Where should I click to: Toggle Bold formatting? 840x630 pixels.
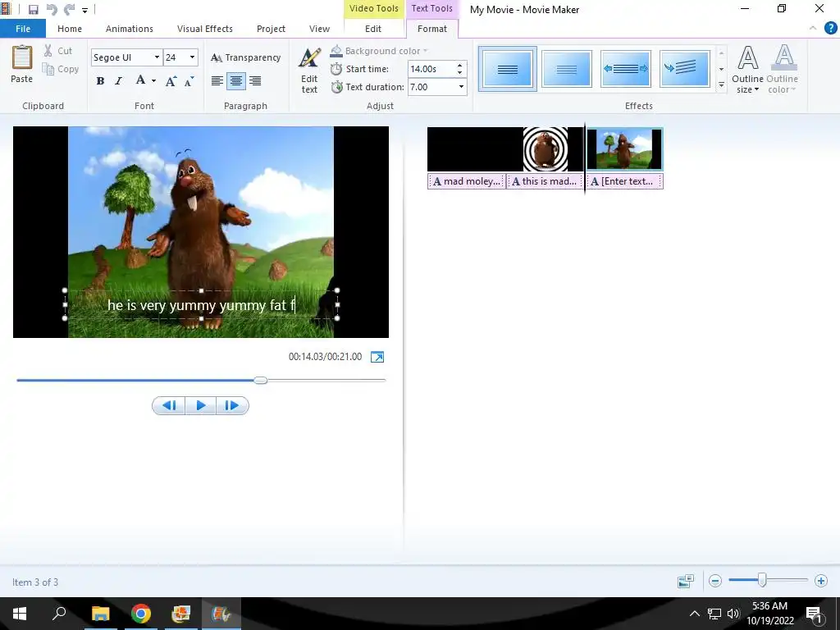100,81
